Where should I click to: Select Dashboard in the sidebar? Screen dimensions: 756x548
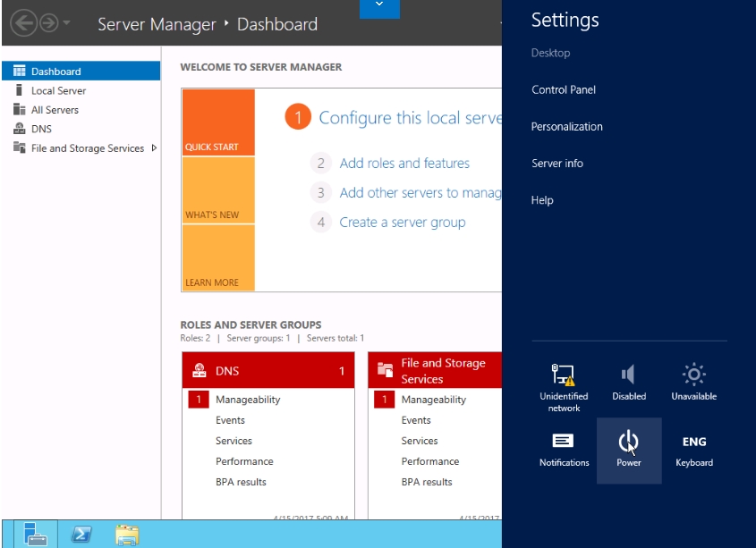(81, 71)
